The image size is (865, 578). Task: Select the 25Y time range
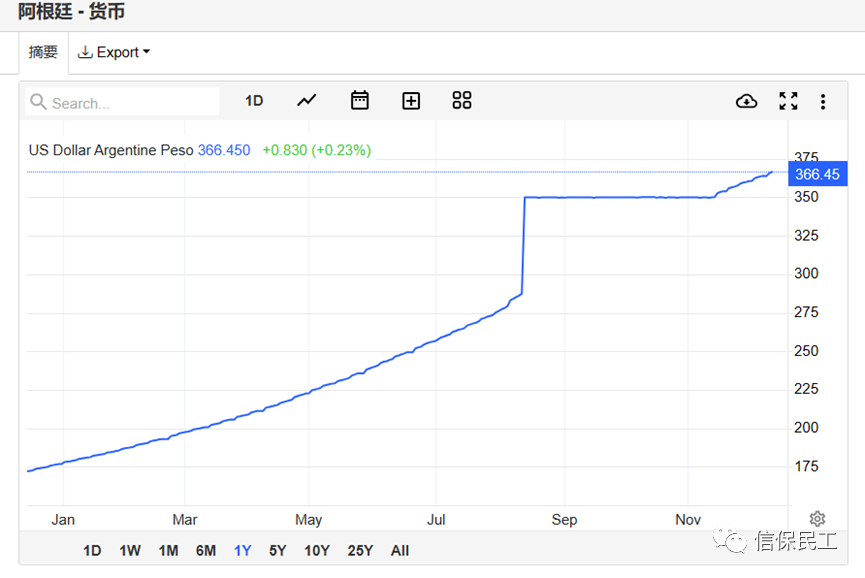(x=360, y=550)
